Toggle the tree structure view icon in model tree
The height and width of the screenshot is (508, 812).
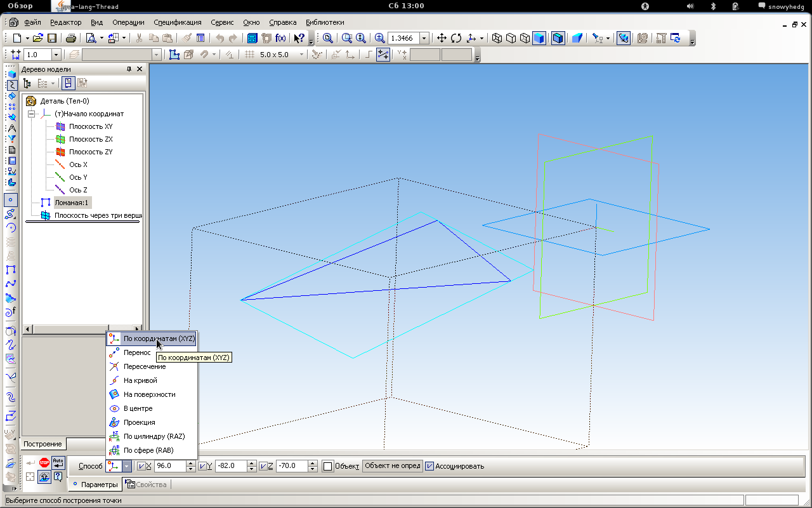tap(27, 83)
